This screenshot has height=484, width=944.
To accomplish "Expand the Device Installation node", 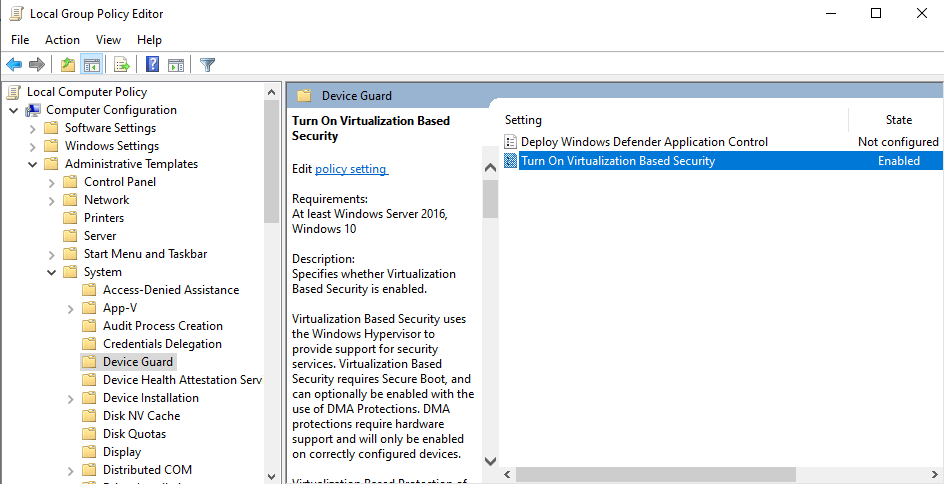I will (x=70, y=399).
